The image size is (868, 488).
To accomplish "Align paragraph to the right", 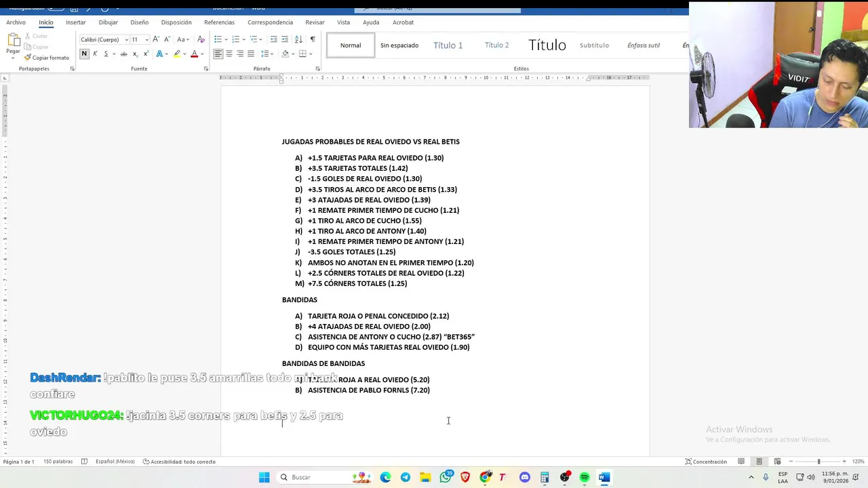I will [240, 54].
